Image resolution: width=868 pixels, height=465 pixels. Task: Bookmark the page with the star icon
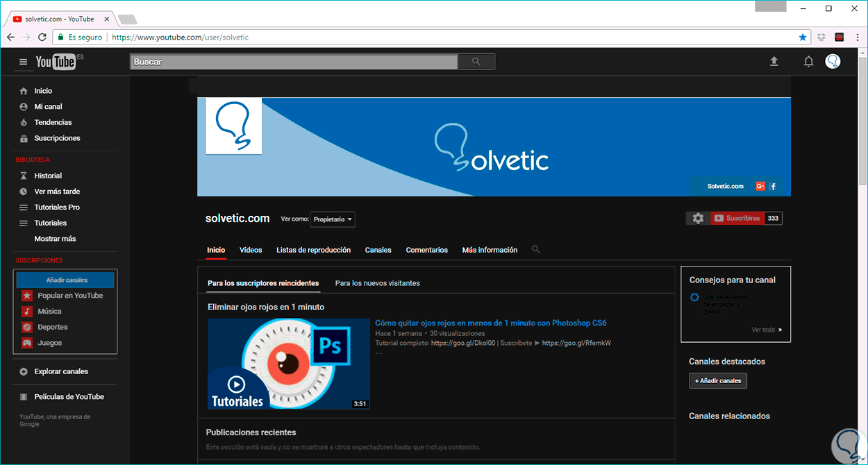[803, 37]
